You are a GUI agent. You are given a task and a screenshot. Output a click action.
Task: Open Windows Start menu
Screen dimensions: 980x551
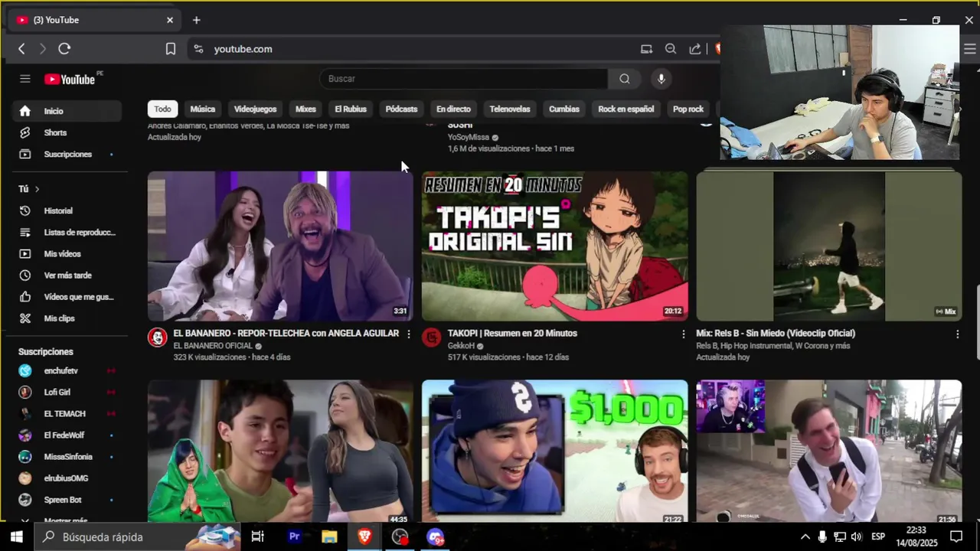(16, 536)
